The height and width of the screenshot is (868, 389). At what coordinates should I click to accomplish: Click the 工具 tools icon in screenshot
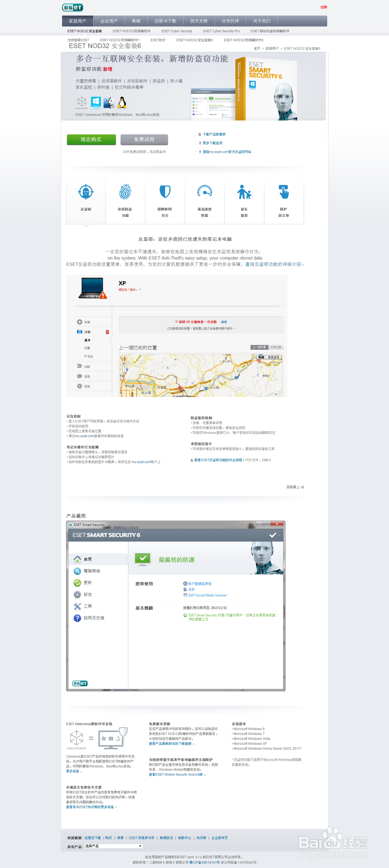pyautogui.click(x=77, y=606)
